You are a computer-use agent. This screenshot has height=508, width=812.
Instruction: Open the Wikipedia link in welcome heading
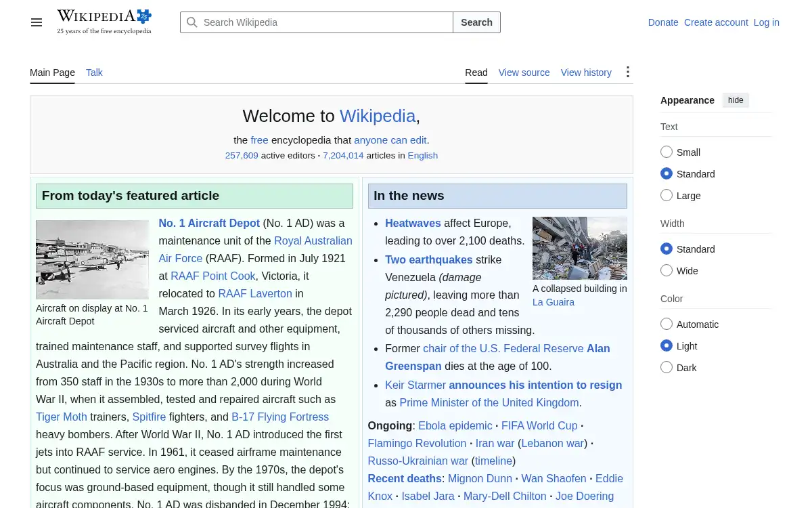pyautogui.click(x=378, y=116)
